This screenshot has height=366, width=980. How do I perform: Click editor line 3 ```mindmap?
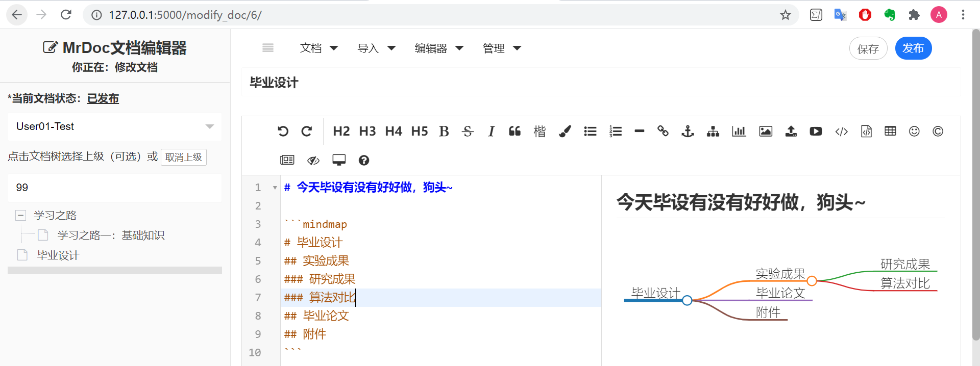click(315, 224)
